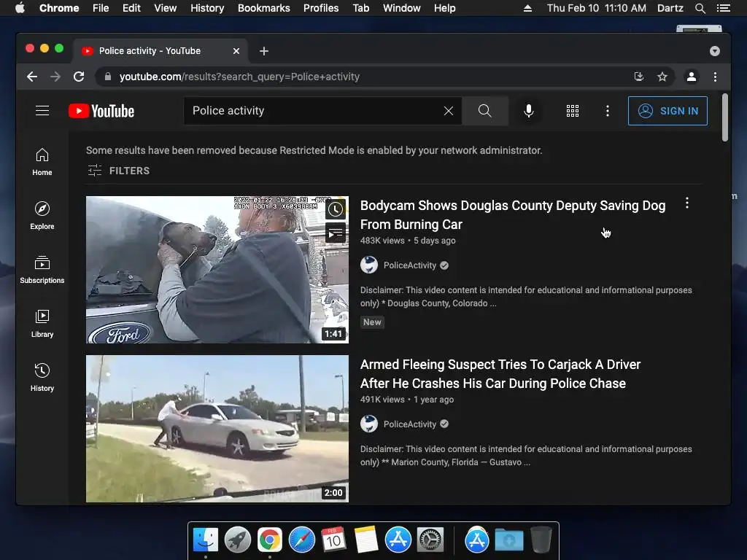Open the Bookmarks menu
747x560 pixels.
[264, 8]
